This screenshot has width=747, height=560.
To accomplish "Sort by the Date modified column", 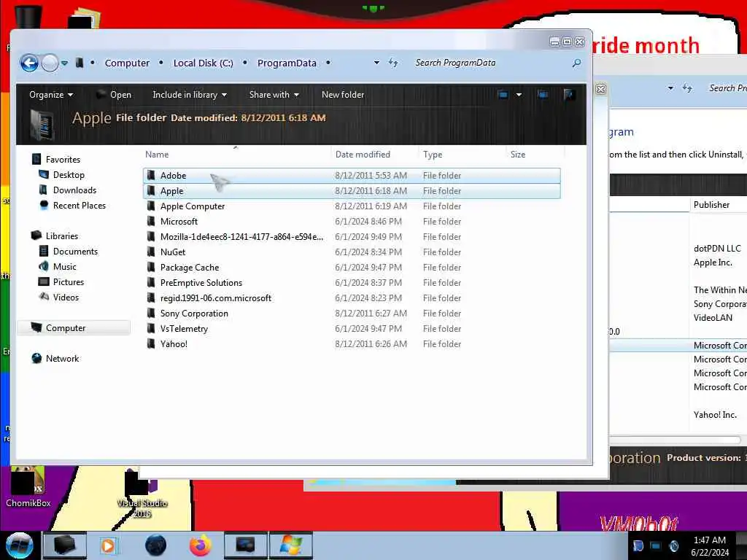I will (x=375, y=155).
